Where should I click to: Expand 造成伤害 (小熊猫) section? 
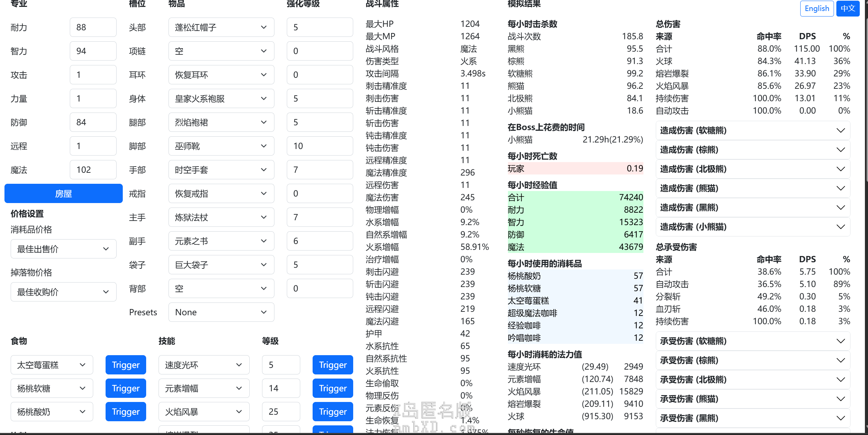(752, 227)
